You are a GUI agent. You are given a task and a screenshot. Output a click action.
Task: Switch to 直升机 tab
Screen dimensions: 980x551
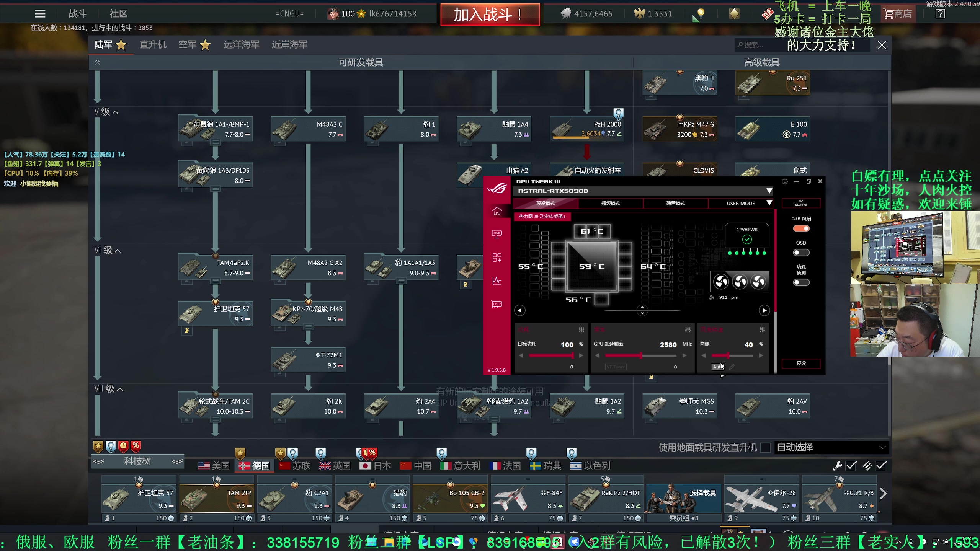(x=153, y=45)
